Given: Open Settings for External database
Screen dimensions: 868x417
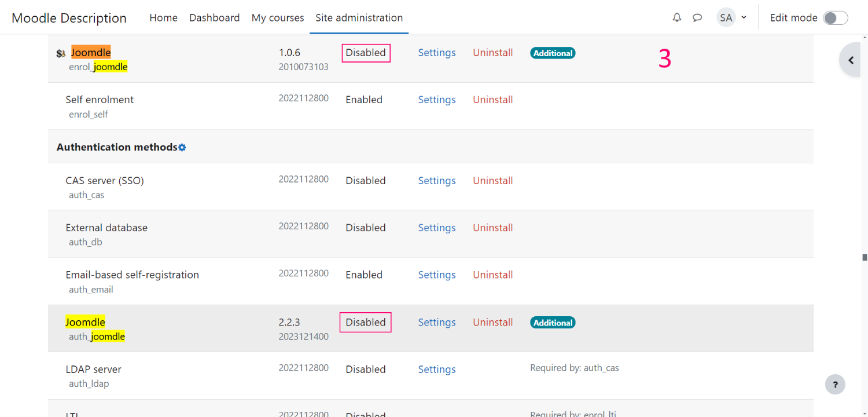Looking at the screenshot, I should tap(437, 228).
